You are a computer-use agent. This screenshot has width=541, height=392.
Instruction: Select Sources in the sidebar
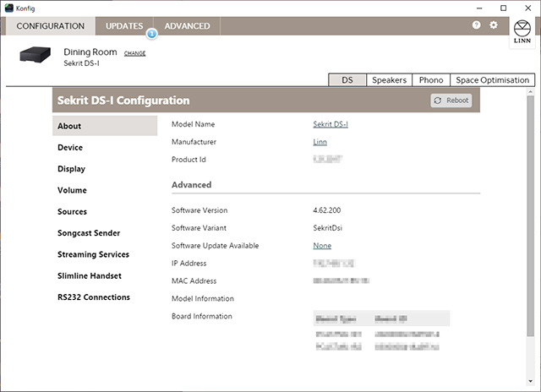[x=72, y=212]
